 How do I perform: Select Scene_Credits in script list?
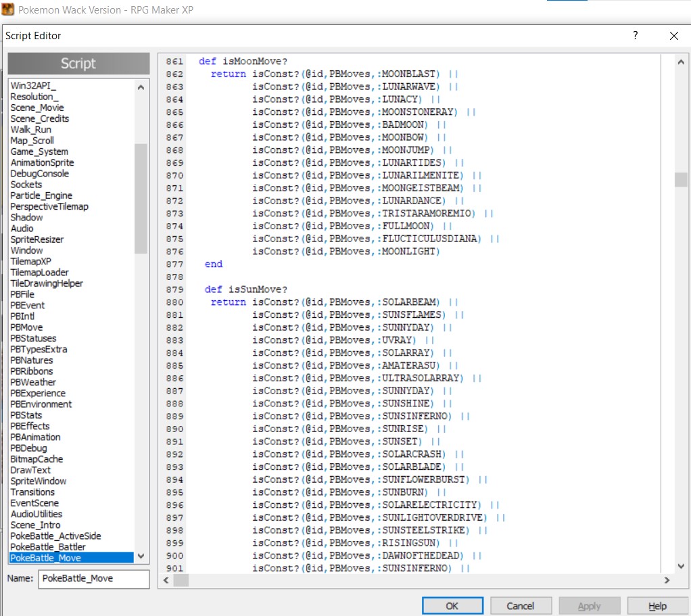click(x=39, y=118)
